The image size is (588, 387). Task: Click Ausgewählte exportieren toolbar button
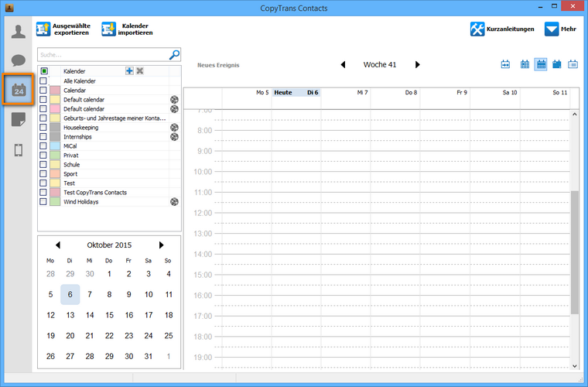coord(63,29)
